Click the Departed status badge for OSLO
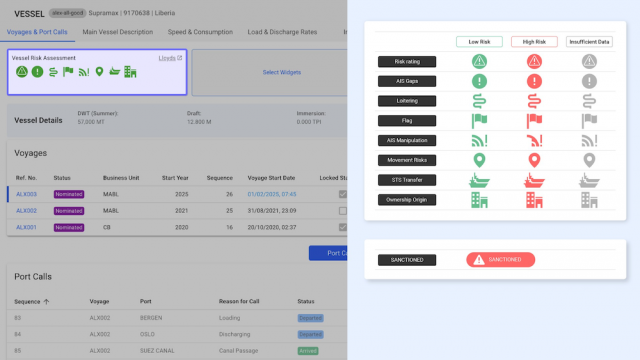Viewport: 640px width, 360px height. tap(311, 334)
